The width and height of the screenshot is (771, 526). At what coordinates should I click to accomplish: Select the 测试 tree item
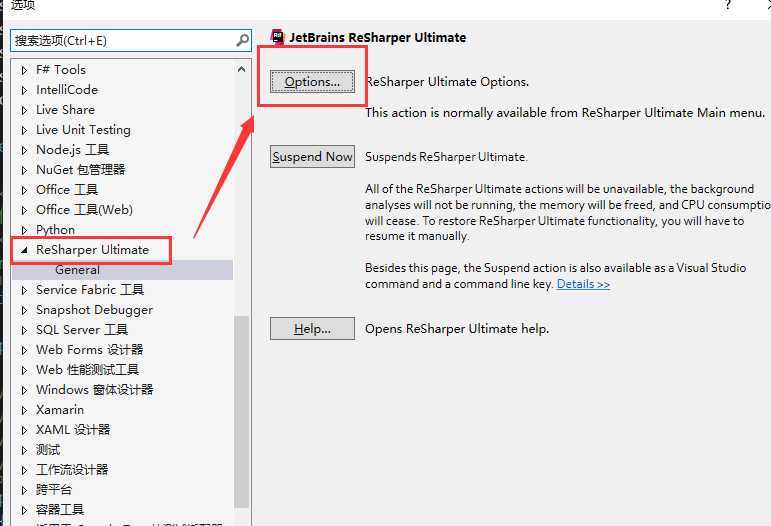pos(48,450)
